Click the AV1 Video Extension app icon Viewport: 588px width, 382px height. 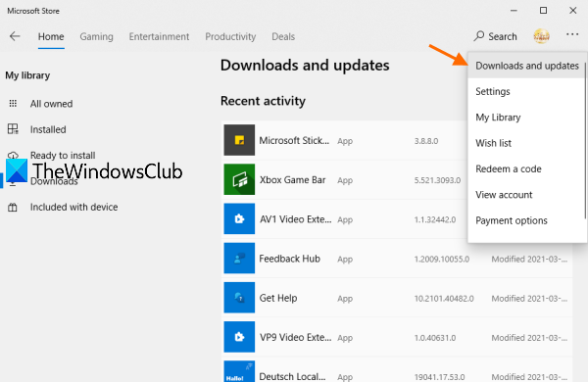(x=239, y=219)
